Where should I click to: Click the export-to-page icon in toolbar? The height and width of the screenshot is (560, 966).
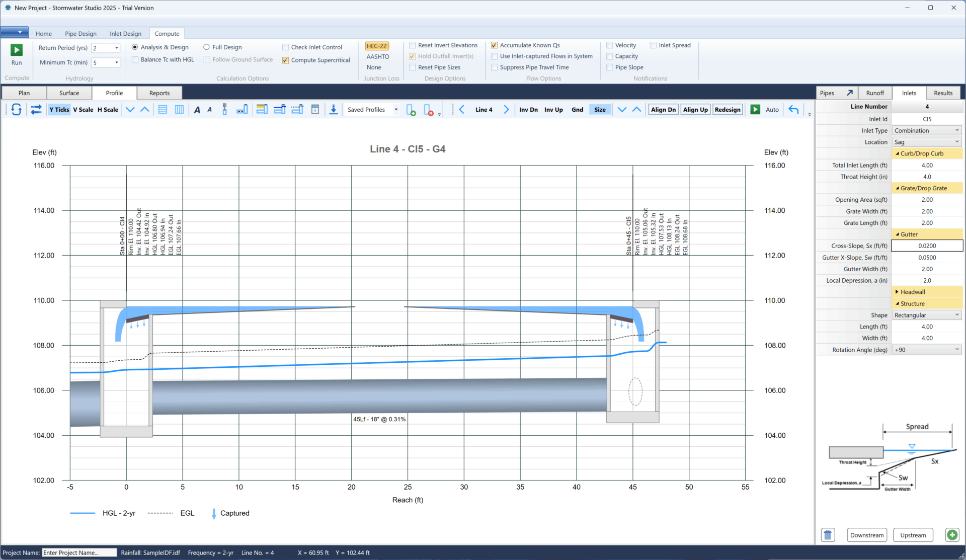coord(315,110)
